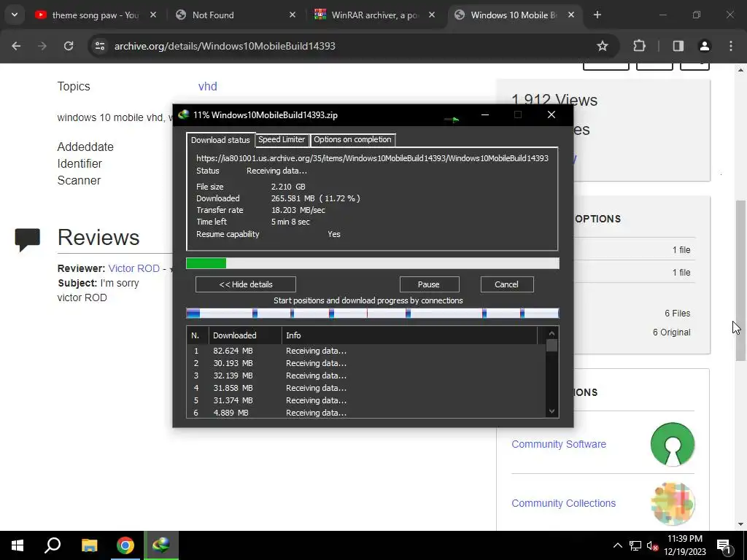The width and height of the screenshot is (747, 560).
Task: Open the taskbar clock and date
Action: (684, 545)
